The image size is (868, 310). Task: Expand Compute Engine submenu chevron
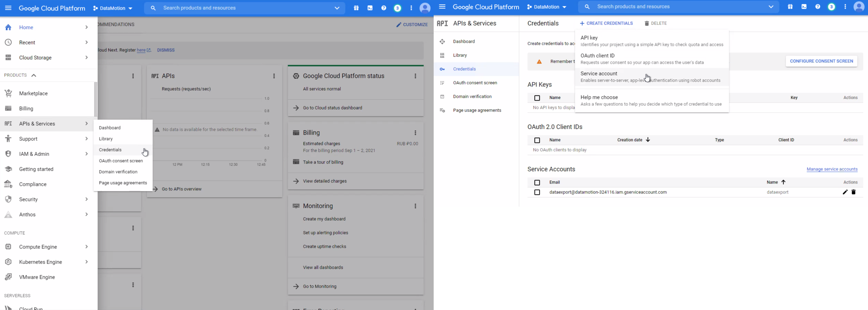pyautogui.click(x=87, y=247)
